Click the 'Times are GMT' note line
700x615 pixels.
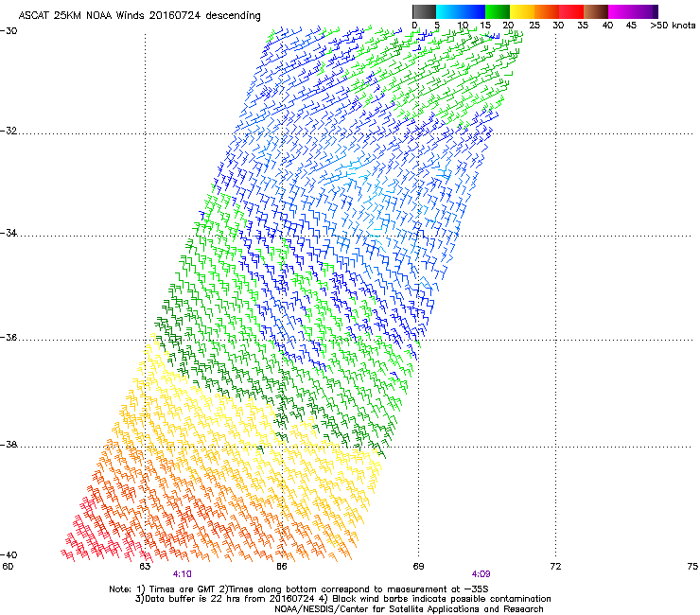coord(299,589)
